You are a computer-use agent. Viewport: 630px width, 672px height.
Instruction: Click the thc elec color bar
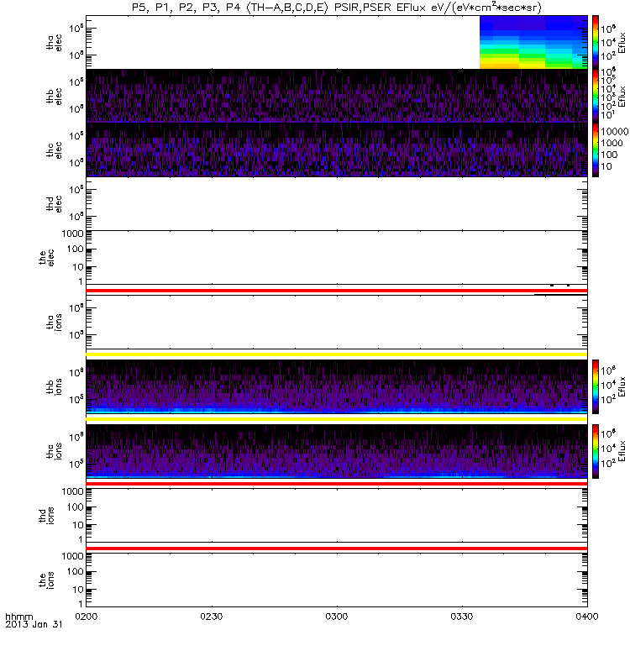596,150
